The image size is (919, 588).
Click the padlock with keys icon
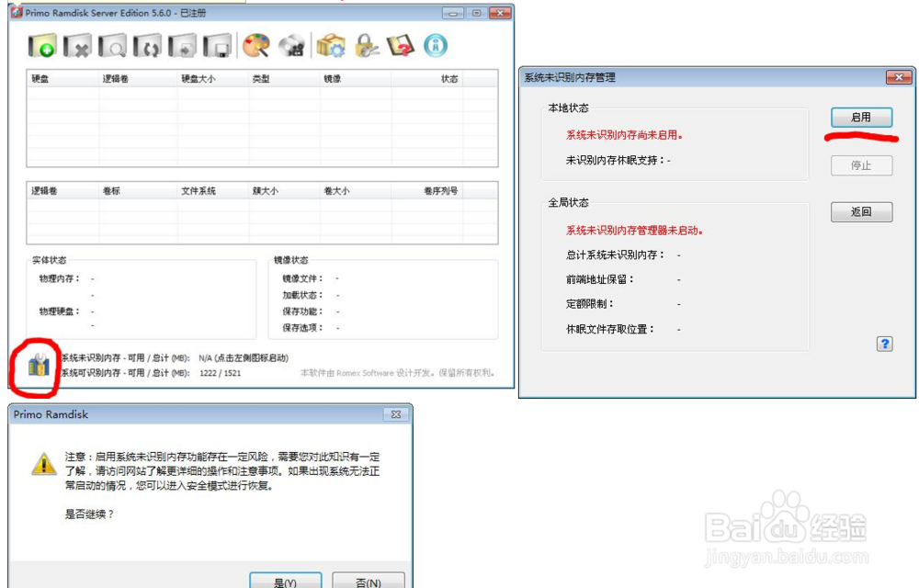click(367, 46)
